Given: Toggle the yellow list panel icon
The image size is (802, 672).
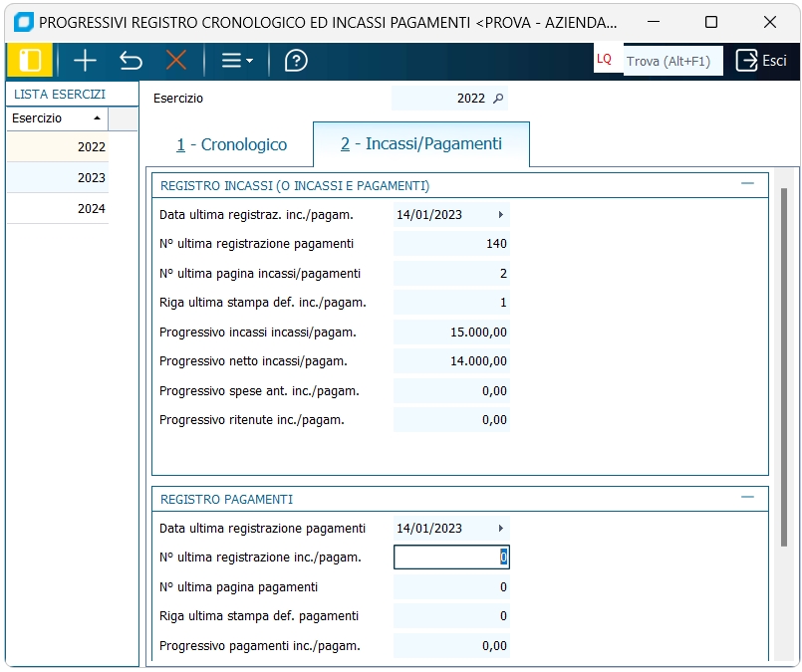Looking at the screenshot, I should 30,61.
